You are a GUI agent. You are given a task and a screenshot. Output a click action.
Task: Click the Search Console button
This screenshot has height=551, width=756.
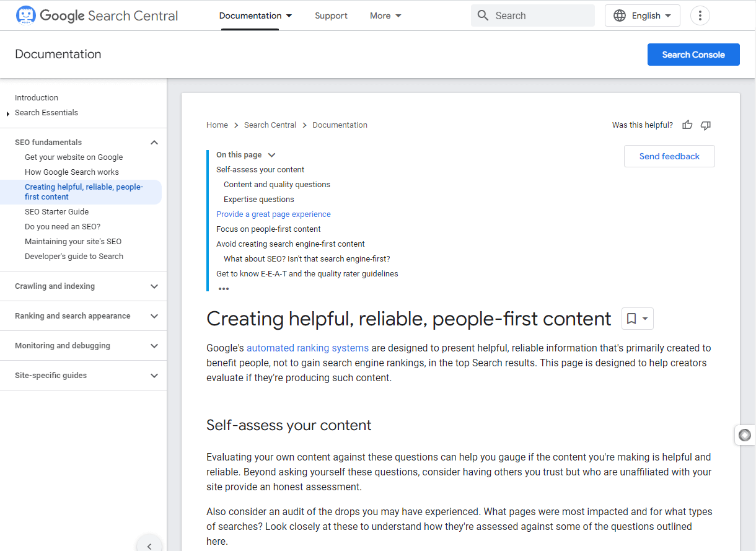point(693,55)
